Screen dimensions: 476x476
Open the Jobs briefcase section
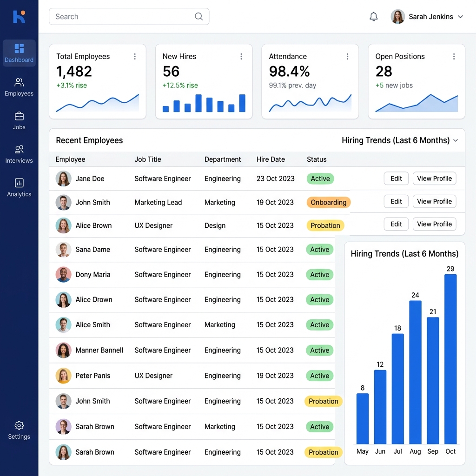(19, 121)
